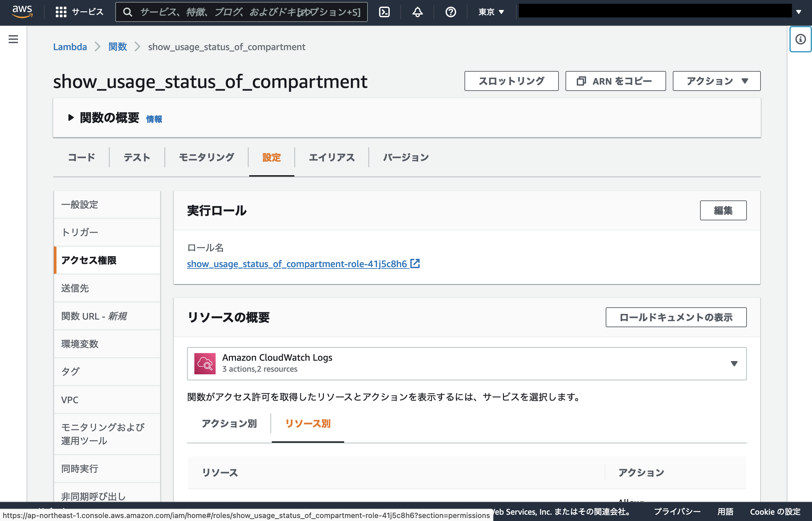The width and height of the screenshot is (812, 521).
Task: Click the 編集 button for 実行ロール
Action: (723, 210)
